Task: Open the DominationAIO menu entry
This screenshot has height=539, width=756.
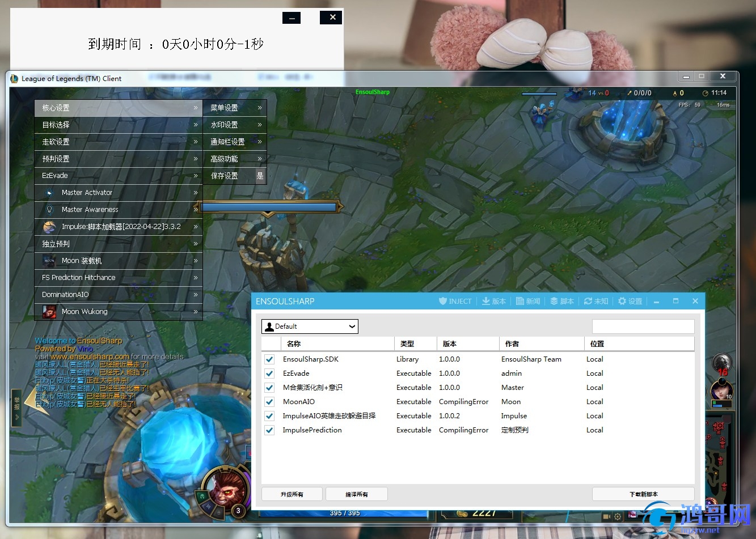Action: pos(119,295)
